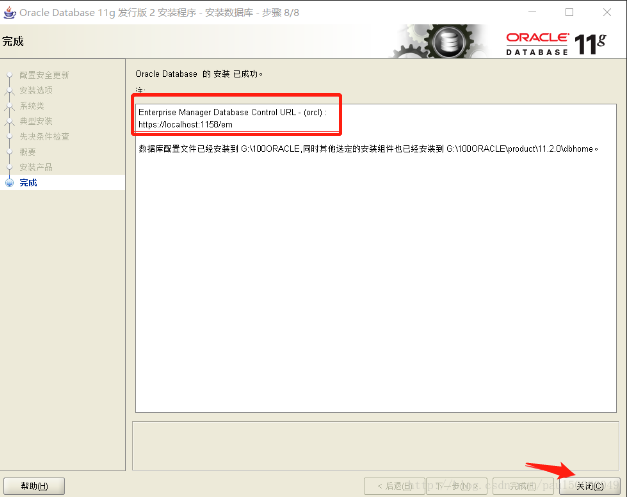Click the database gear graphic in the header
The width and height of the screenshot is (627, 497).
tap(440, 41)
